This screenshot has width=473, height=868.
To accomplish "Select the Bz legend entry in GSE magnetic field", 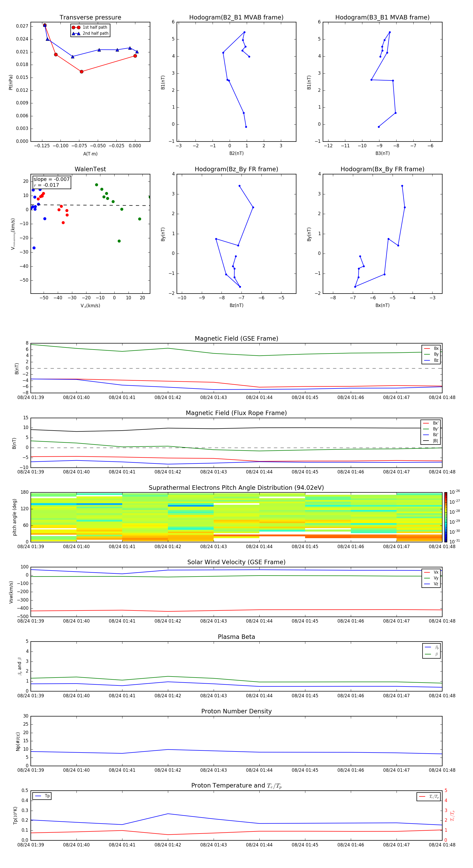I will (x=431, y=360).
